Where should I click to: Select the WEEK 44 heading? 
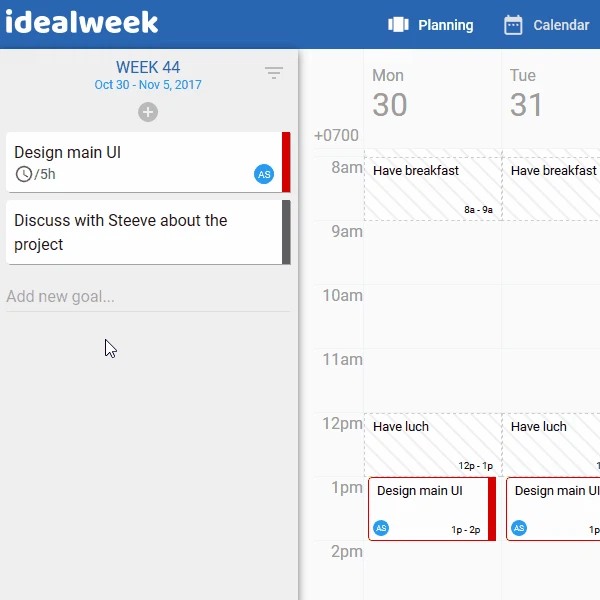click(148, 68)
